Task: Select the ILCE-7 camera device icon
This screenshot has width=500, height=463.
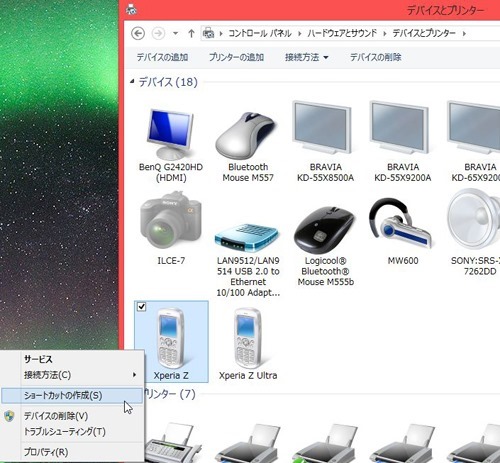Action: (x=171, y=220)
